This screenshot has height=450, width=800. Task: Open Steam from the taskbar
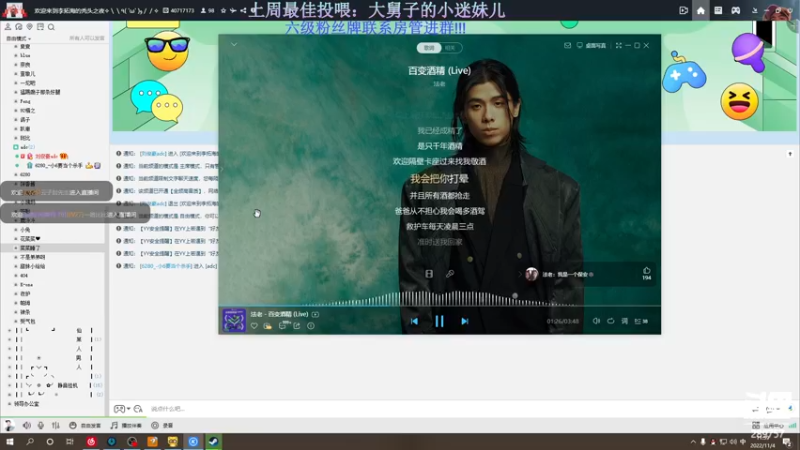point(213,441)
